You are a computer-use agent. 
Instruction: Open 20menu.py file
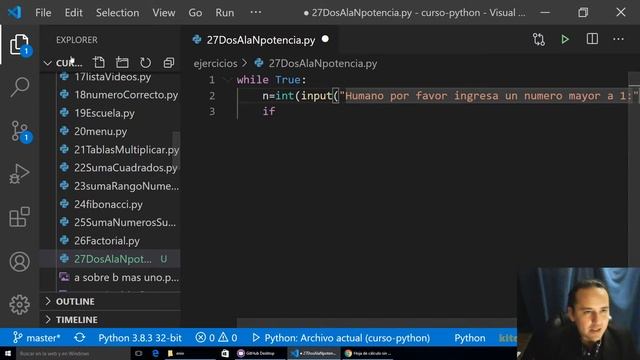(x=100, y=131)
